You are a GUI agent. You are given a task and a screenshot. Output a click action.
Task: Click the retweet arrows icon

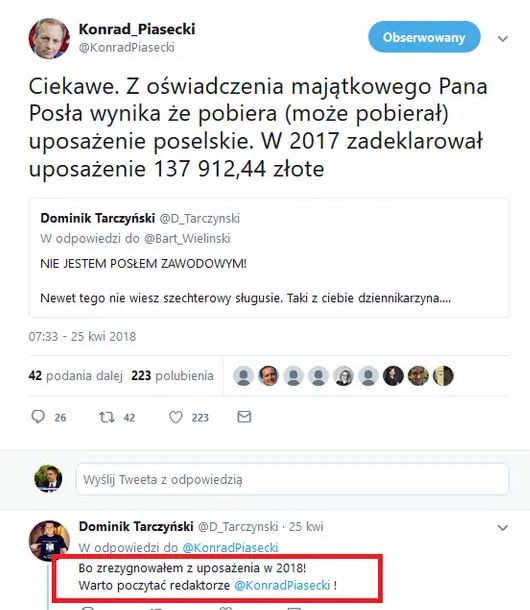106,417
